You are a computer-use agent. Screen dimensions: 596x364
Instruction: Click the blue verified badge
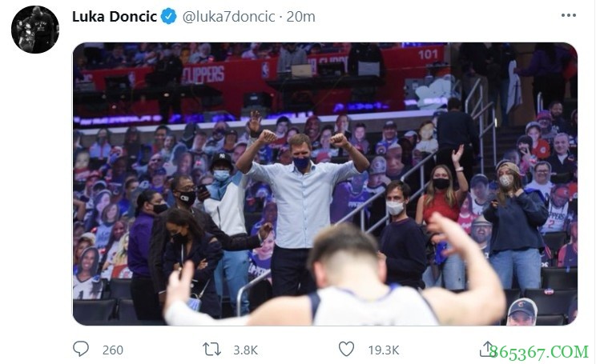[169, 17]
